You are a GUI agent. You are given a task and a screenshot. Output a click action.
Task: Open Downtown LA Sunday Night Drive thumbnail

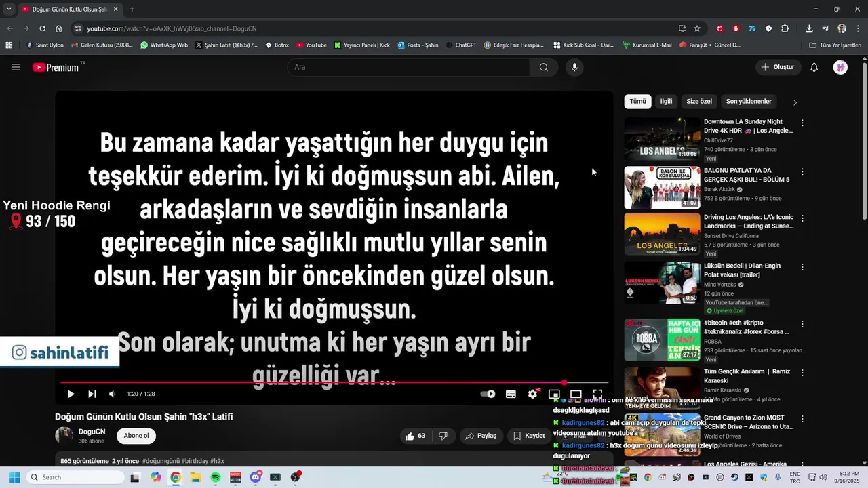tap(662, 139)
